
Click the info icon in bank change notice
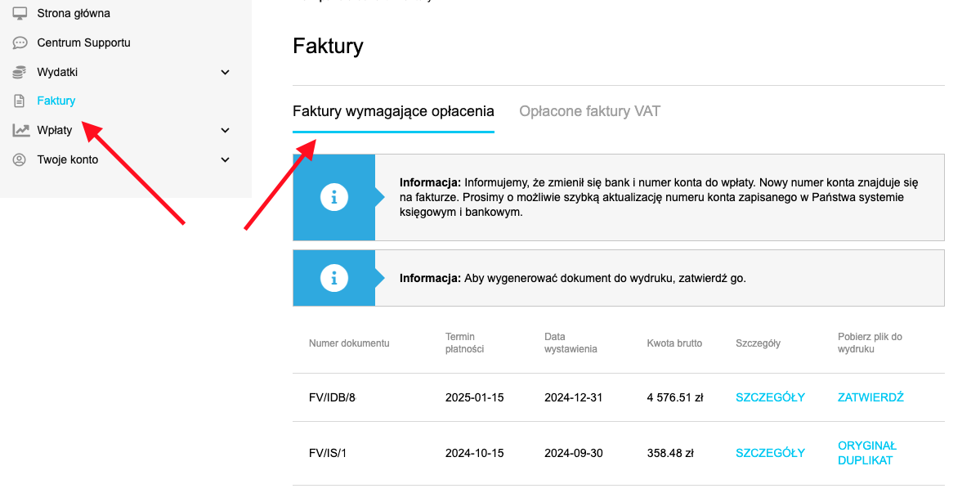point(333,198)
